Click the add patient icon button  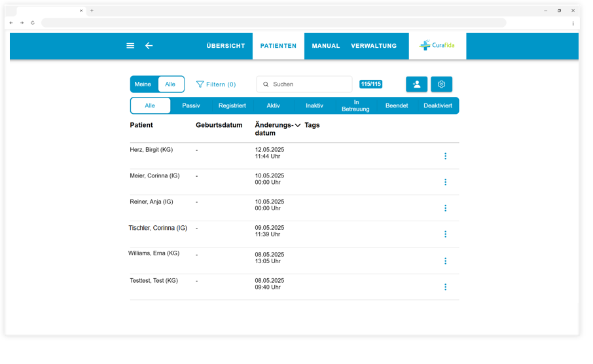pyautogui.click(x=417, y=84)
